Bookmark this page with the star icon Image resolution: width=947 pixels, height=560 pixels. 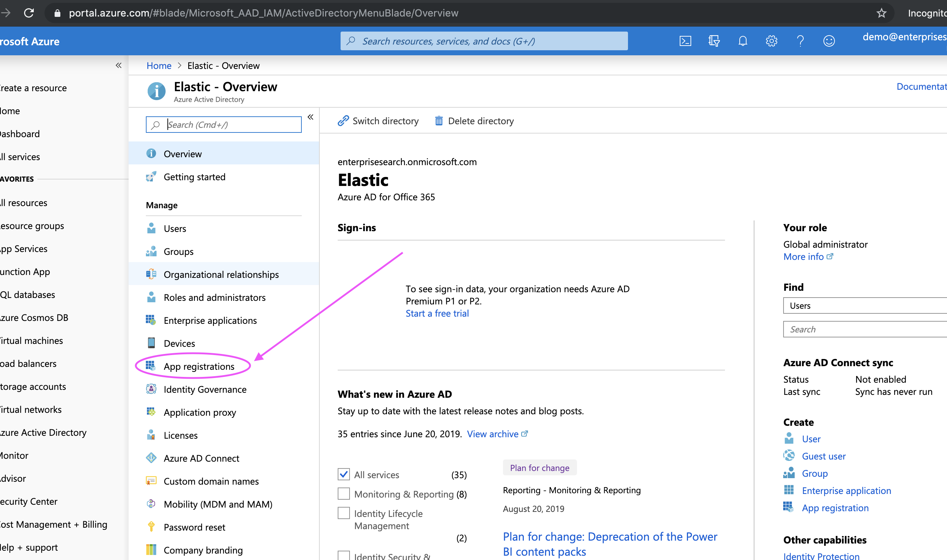[881, 13]
